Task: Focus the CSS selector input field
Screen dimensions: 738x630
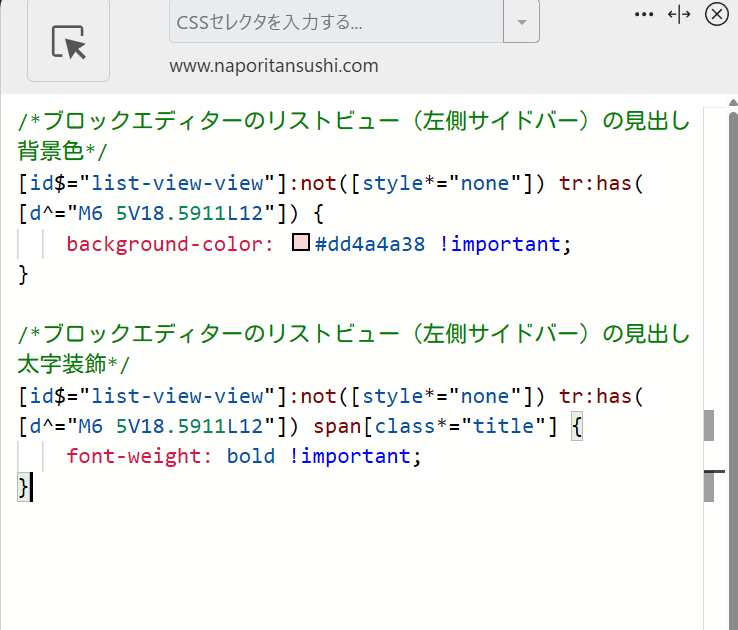Action: pos(335,22)
